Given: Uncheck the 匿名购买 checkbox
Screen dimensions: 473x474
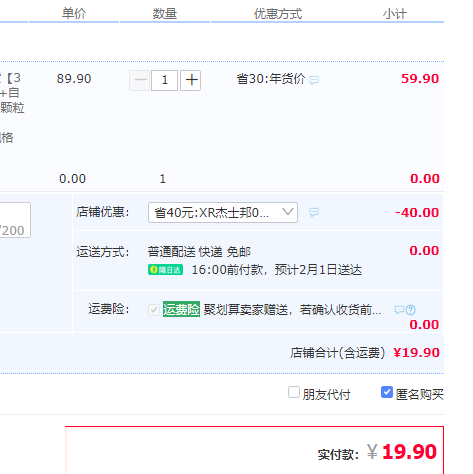Looking at the screenshot, I should (387, 392).
